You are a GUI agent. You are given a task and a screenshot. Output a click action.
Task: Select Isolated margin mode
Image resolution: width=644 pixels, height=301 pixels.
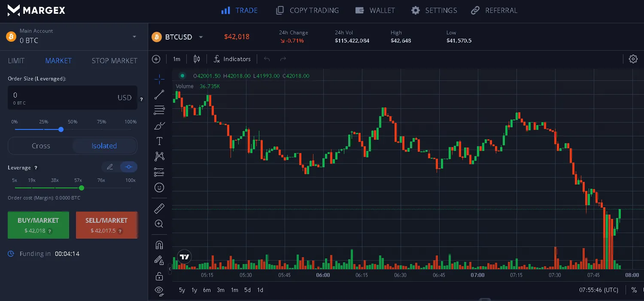coord(104,146)
